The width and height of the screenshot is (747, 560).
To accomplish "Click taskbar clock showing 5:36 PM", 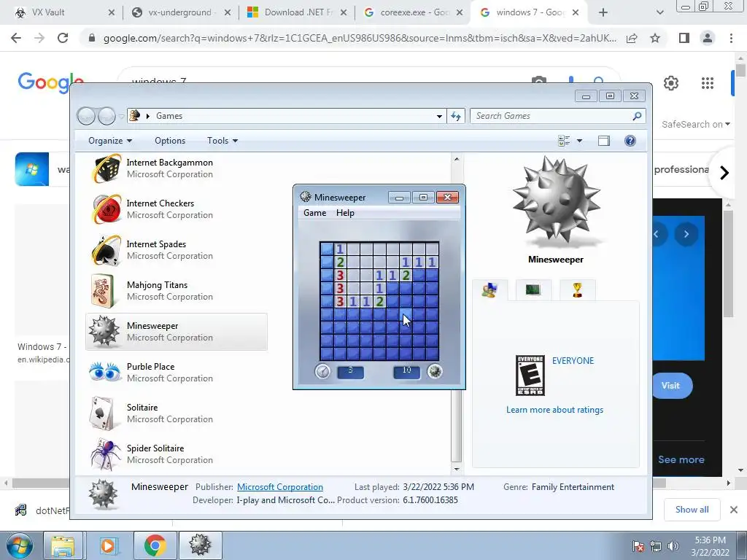I will pyautogui.click(x=710, y=546).
